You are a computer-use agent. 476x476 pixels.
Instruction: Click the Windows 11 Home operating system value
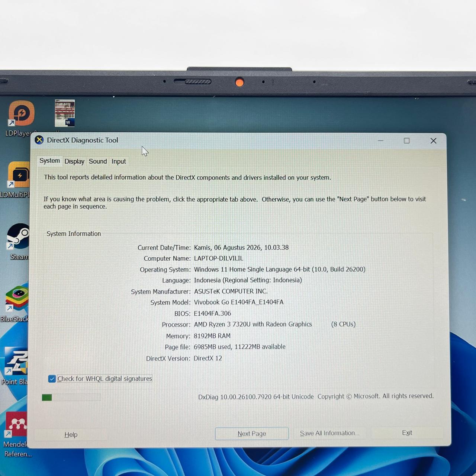pyautogui.click(x=280, y=269)
